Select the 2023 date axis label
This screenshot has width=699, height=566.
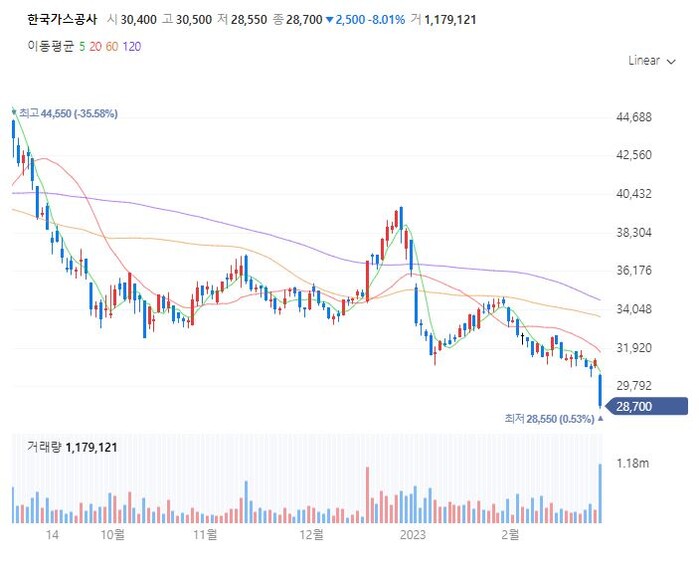tap(413, 535)
